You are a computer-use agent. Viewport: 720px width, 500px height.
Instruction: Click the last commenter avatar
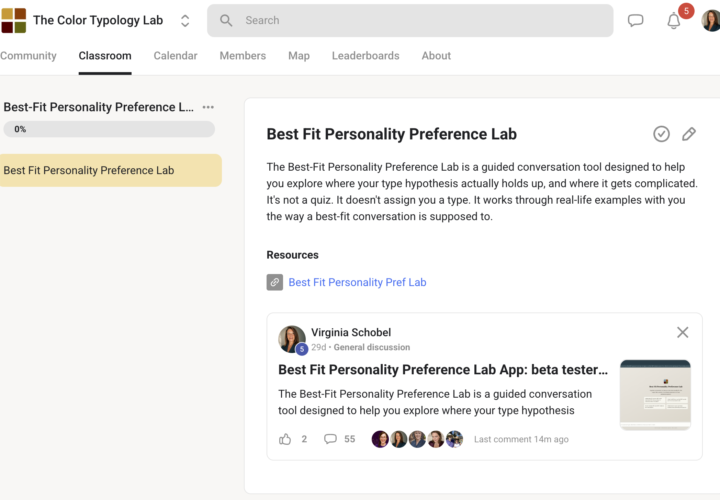coord(454,439)
